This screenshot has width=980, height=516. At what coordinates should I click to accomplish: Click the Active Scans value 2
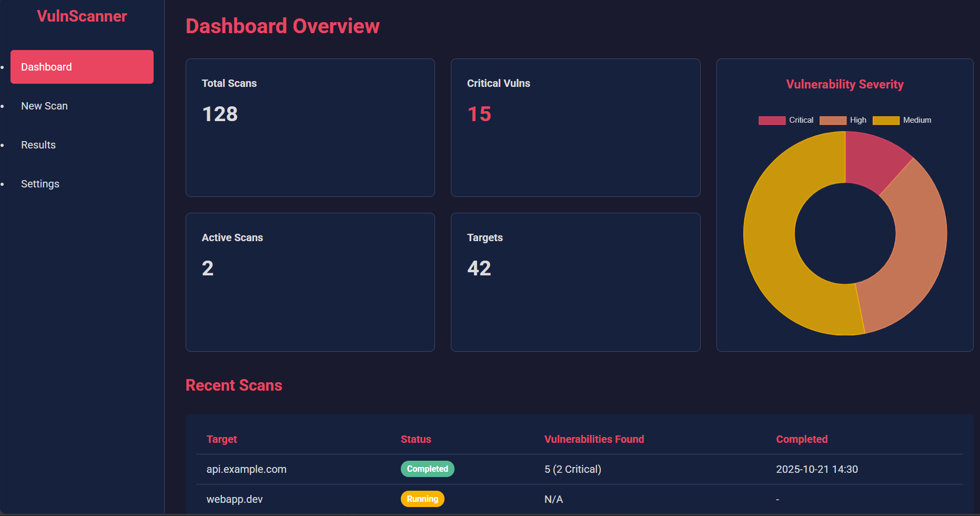pos(208,269)
